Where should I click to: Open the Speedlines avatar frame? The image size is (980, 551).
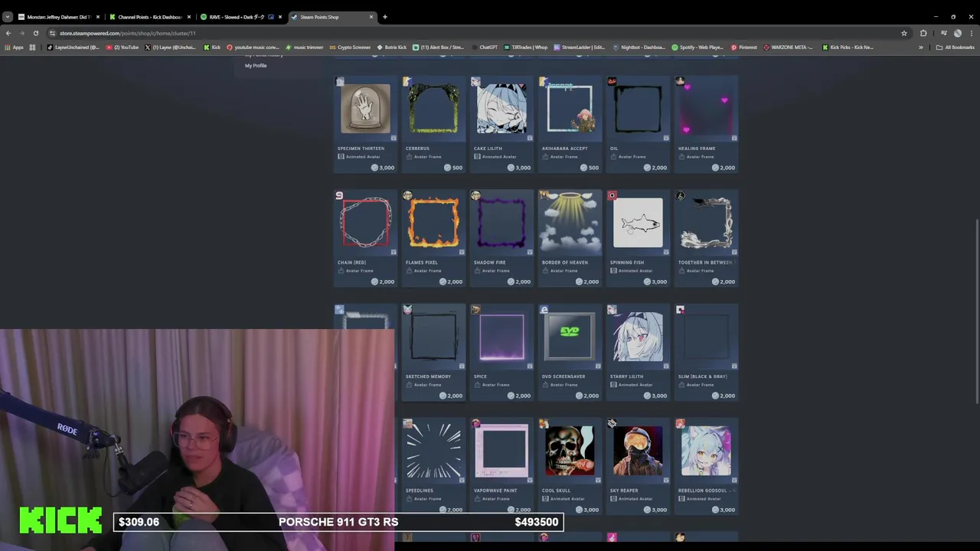[433, 467]
